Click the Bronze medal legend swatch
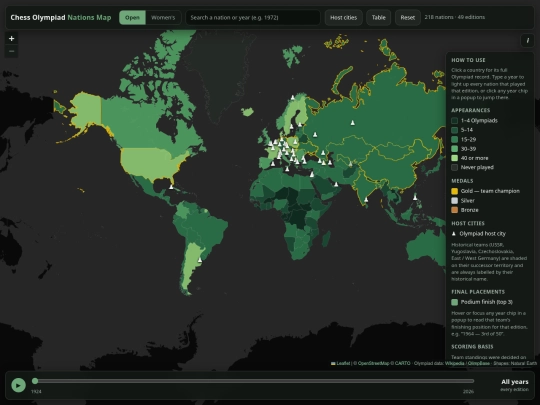 point(455,210)
